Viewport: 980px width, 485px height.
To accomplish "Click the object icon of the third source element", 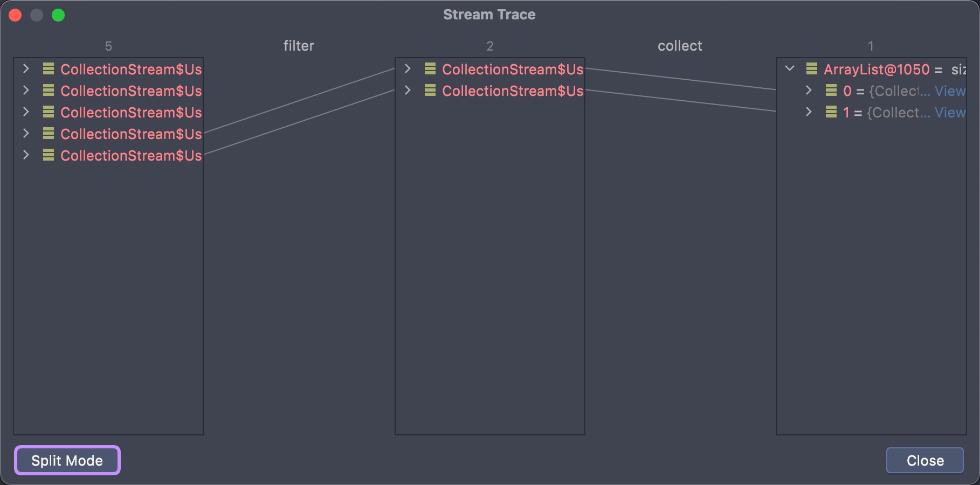I will point(49,112).
